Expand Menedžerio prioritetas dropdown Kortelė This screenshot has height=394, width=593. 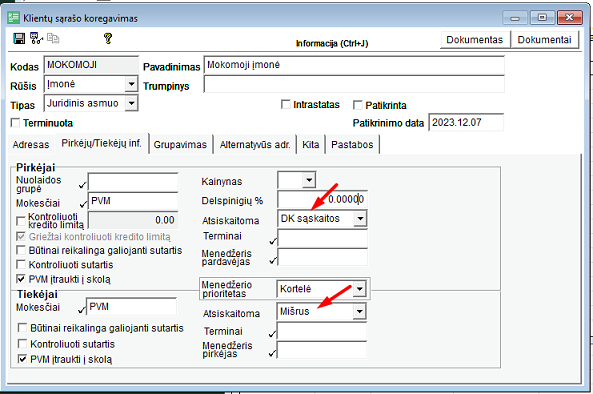click(x=359, y=289)
